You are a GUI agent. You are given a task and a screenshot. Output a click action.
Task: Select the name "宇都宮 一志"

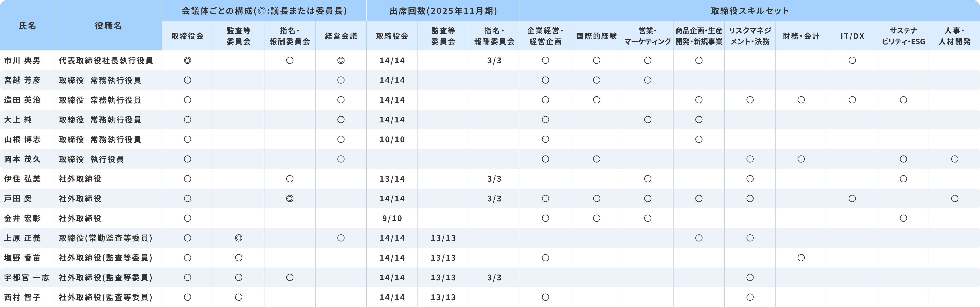point(27,278)
